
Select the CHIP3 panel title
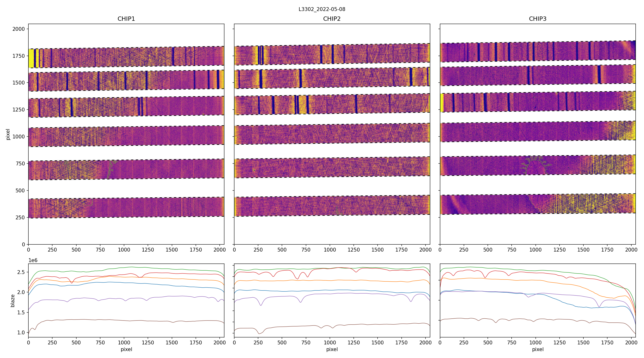pyautogui.click(x=537, y=19)
